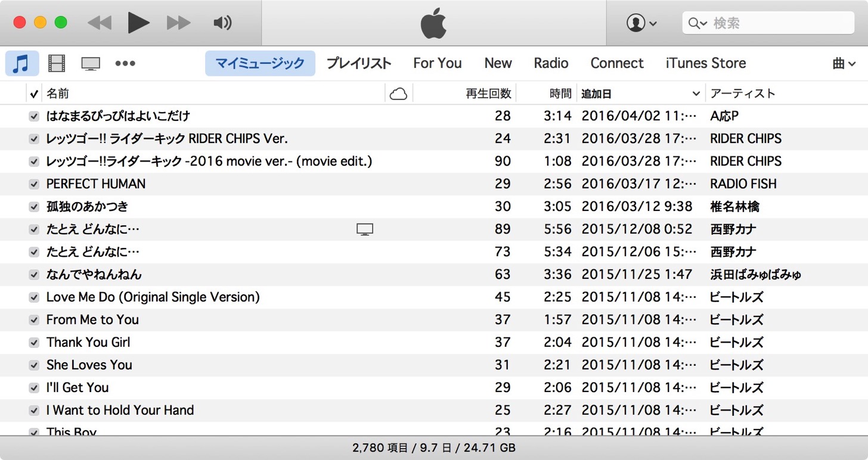Uncheck the She Loves You checkbox
868x460 pixels.
(34, 365)
